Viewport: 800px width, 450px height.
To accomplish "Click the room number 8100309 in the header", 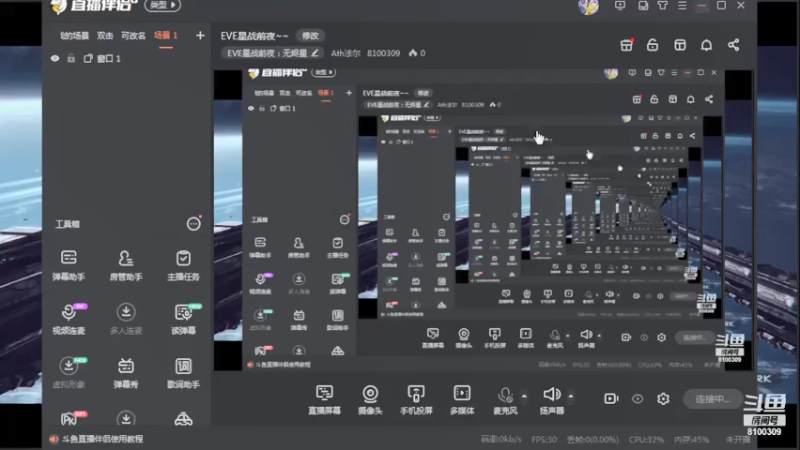I will click(383, 53).
